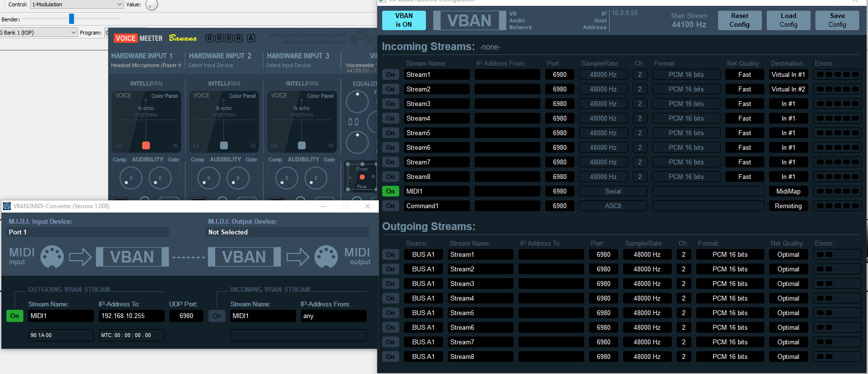This screenshot has width=868, height=374.
Task: Click the upper Equalizer knob
Action: (x=357, y=101)
